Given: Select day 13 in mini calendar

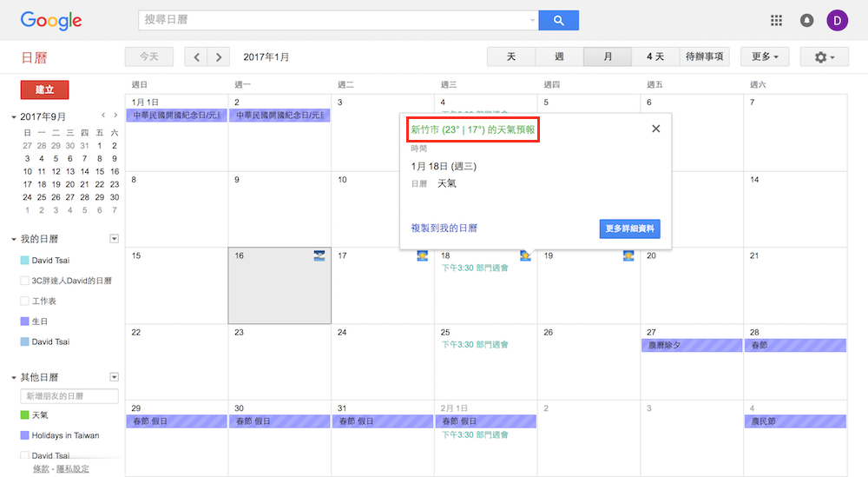Looking at the screenshot, I should click(70, 172).
